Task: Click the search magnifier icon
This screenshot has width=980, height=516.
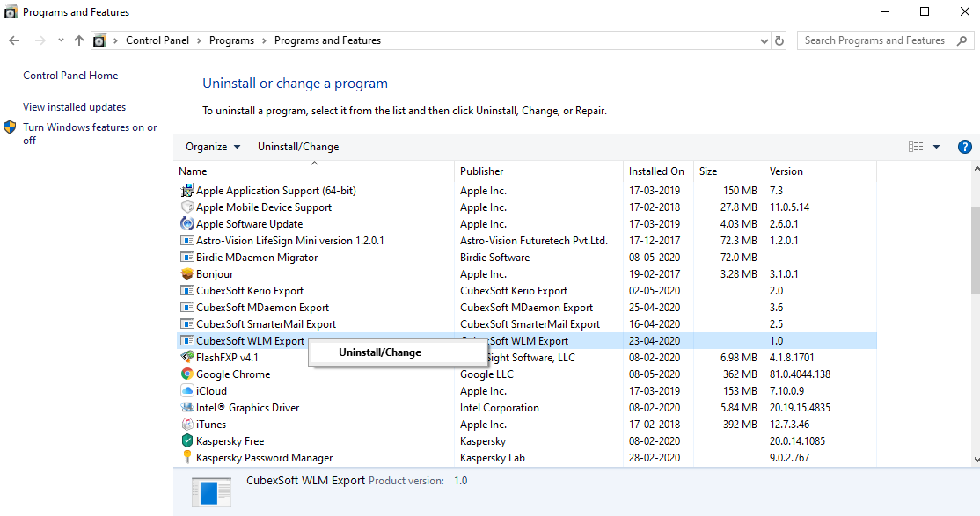Action: tap(962, 40)
